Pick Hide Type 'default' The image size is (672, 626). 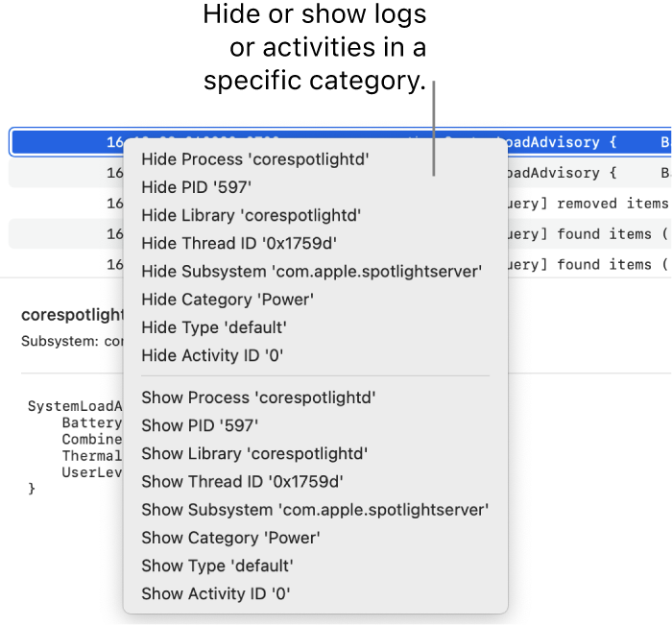click(315, 327)
